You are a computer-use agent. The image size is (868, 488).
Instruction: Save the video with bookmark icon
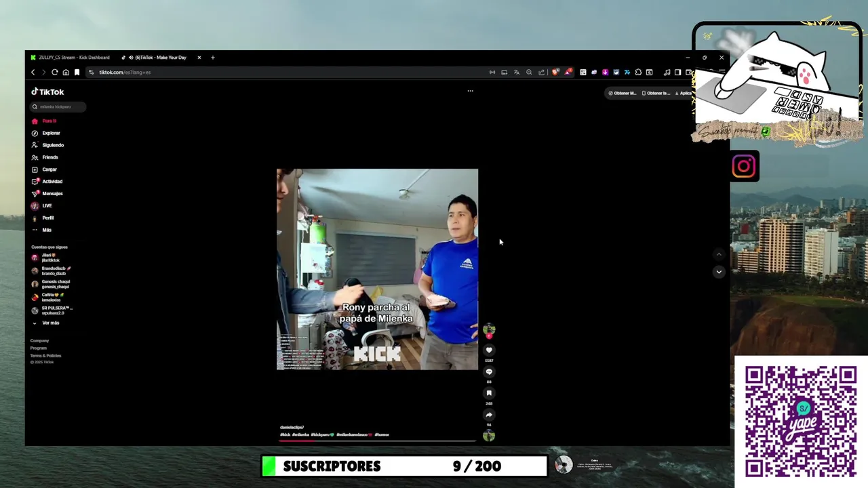pyautogui.click(x=489, y=393)
